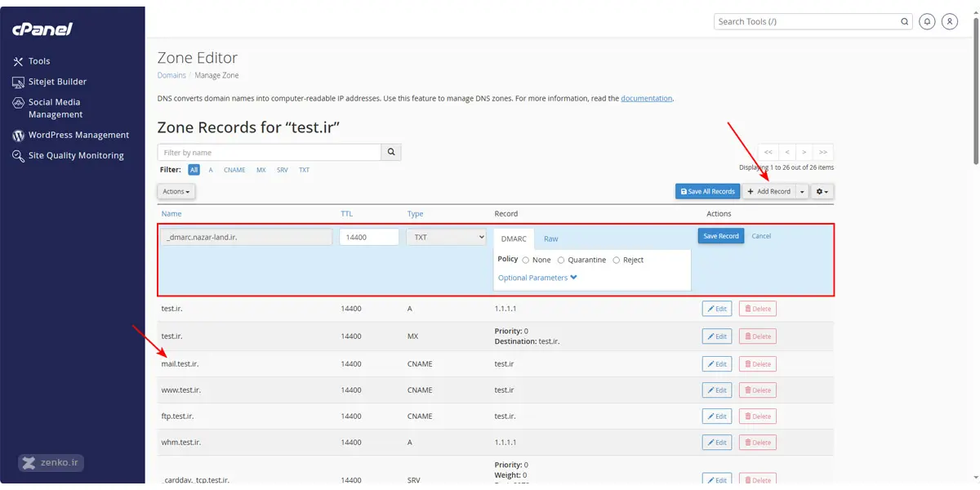This screenshot has width=980, height=490.
Task: Open the Actions dropdown
Action: (176, 191)
